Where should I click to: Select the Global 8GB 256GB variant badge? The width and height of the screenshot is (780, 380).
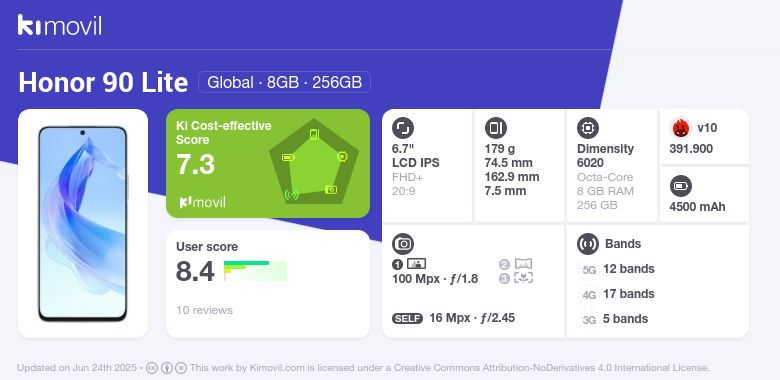[x=285, y=82]
